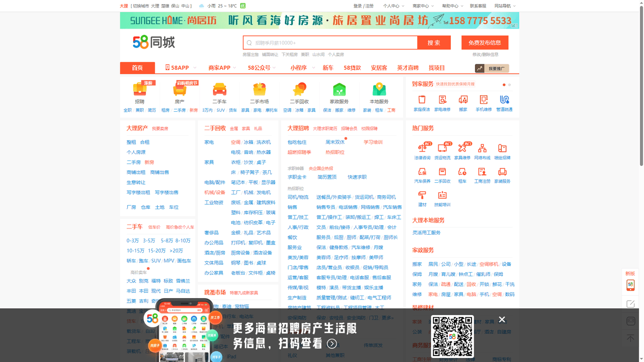Screen dimensions: 644x362
Task: Open the 二手回收 box icon in 热门服务
Action: pos(442,172)
